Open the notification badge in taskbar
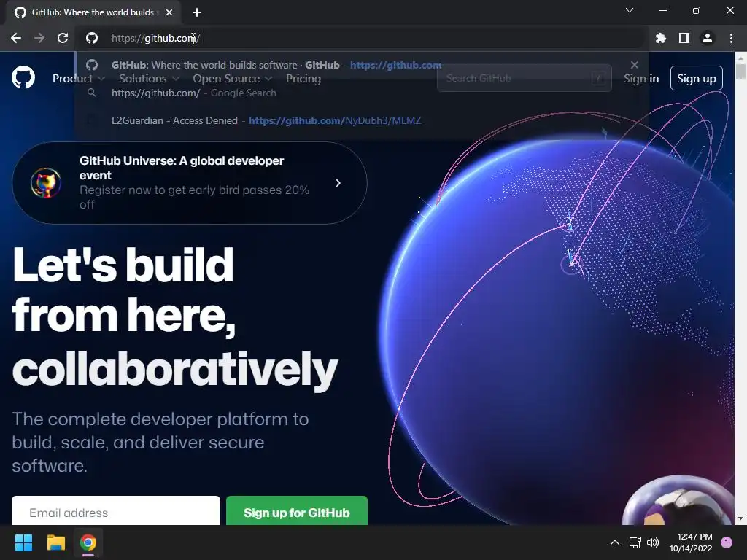Screen dimensions: 747x560 pos(727,542)
